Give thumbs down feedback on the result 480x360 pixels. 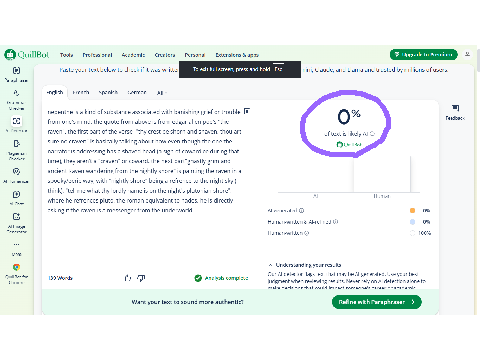coord(141,278)
